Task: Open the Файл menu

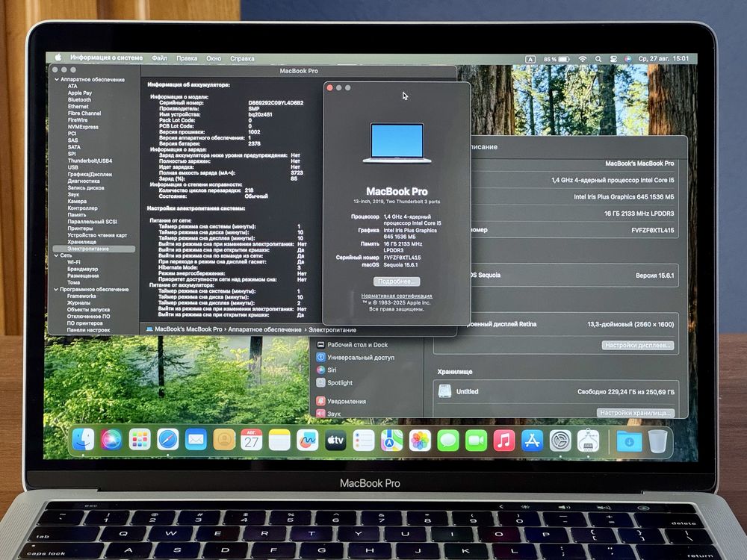Action: click(x=160, y=58)
